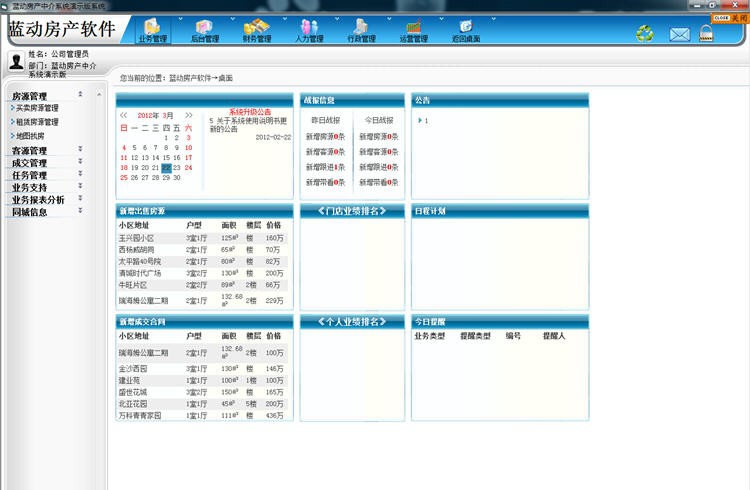This screenshot has height=490, width=750.
Task: Expand the 业务支持 sidebar section
Action: [80, 186]
